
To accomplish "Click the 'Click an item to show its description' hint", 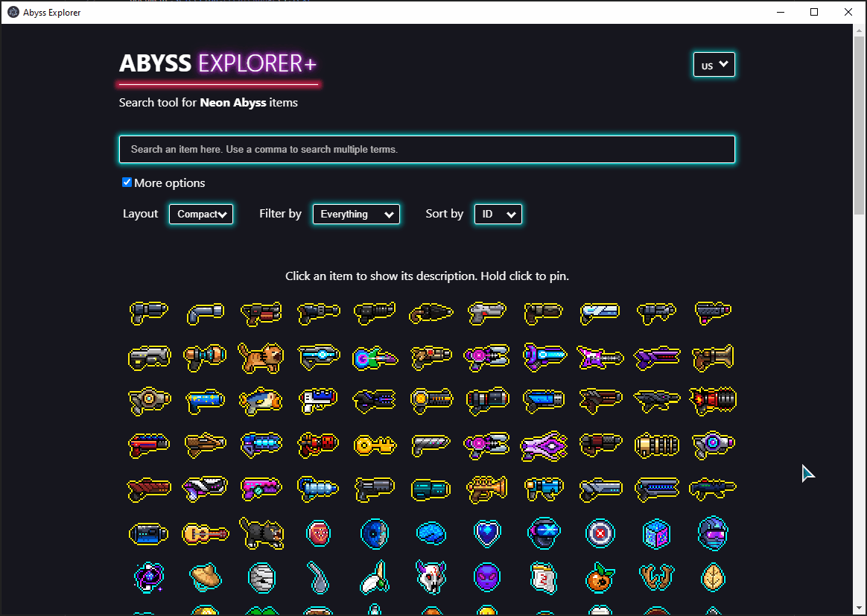I will [427, 276].
